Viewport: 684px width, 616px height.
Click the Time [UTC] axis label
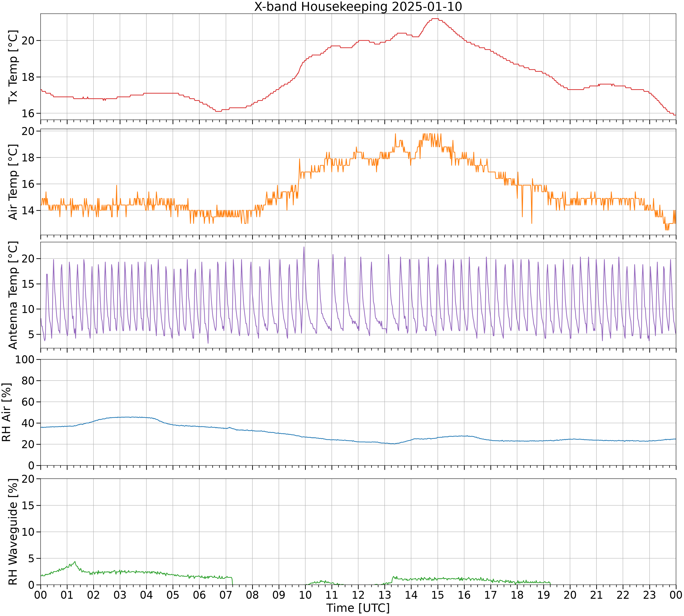click(358, 608)
